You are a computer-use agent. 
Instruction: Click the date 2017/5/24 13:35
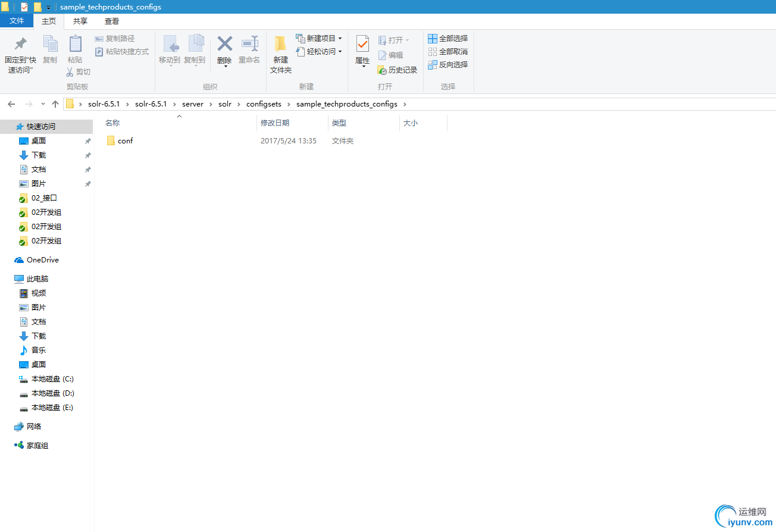[289, 141]
